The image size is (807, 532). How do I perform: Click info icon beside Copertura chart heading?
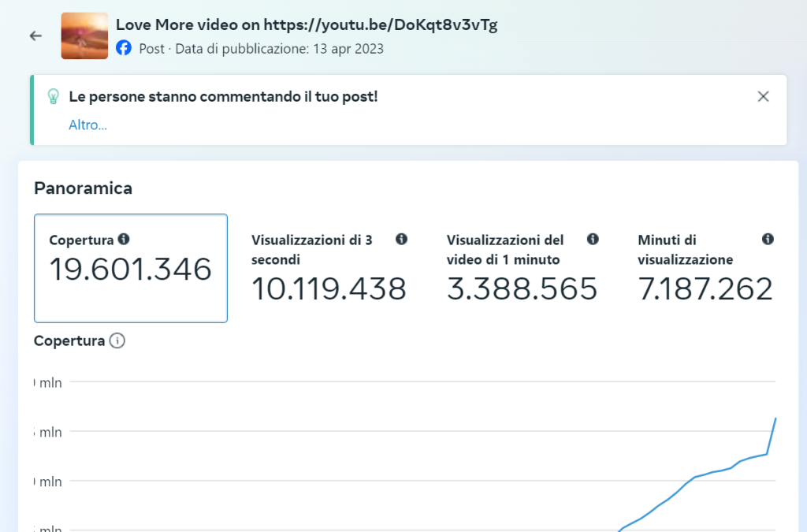(x=117, y=341)
